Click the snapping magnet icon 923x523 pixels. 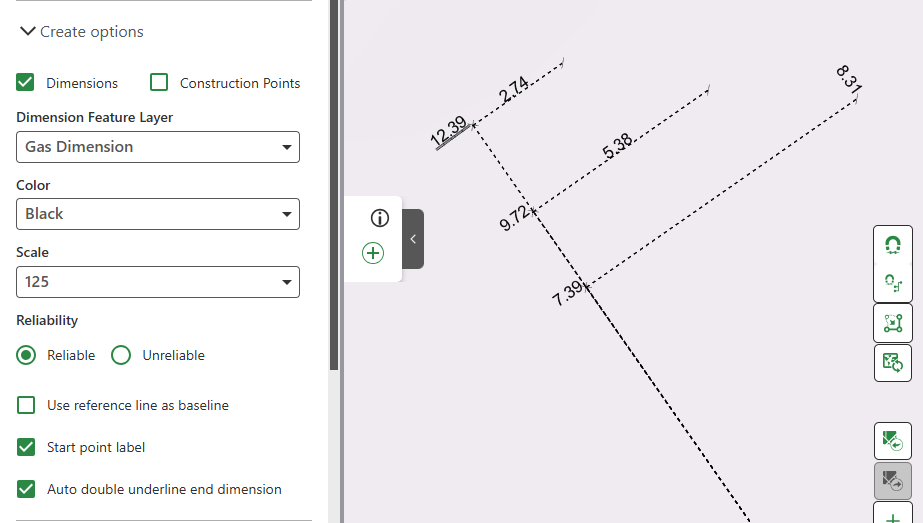click(893, 245)
